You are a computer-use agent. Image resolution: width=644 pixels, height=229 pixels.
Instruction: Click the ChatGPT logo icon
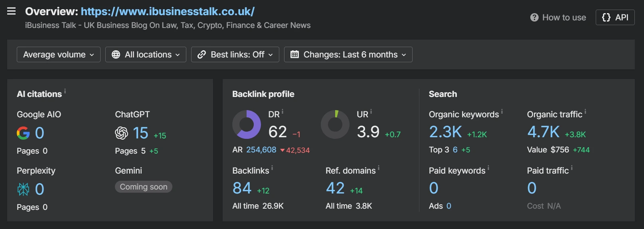121,133
